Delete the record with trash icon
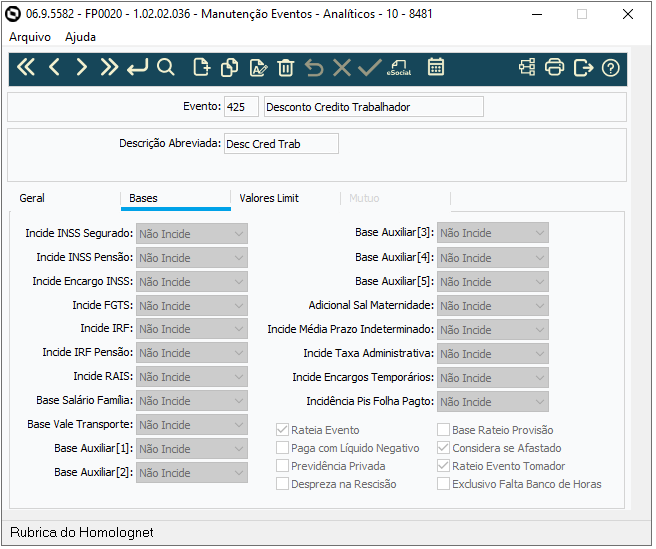The image size is (656, 549). [x=286, y=67]
